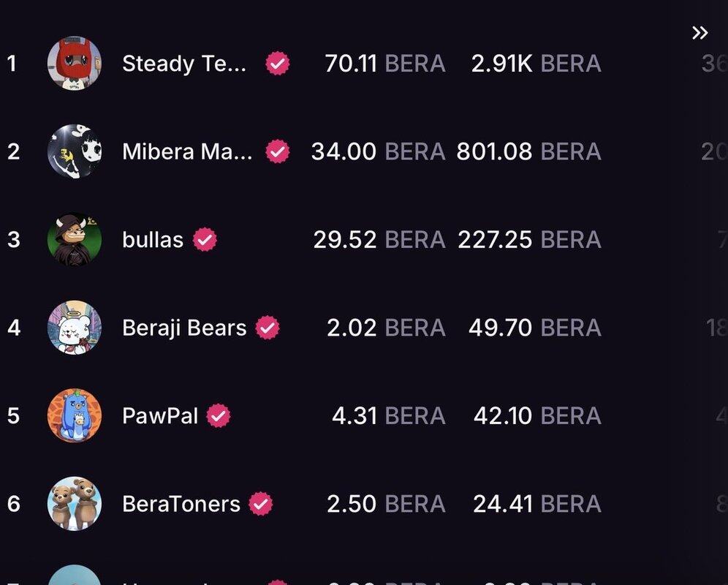
Task: Click the verified badge next to PawPal
Action: (219, 415)
